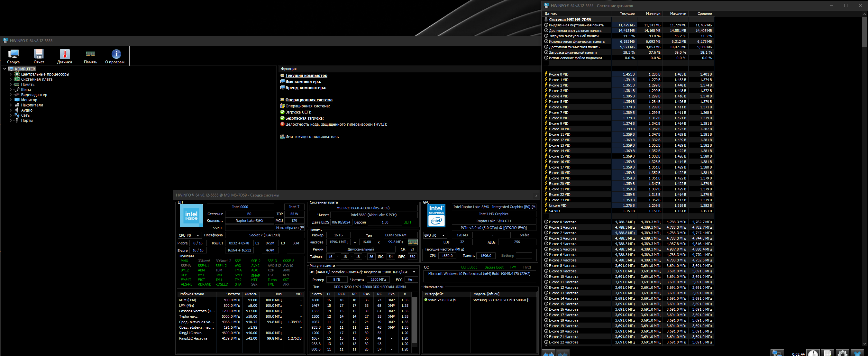The width and height of the screenshot is (868, 356).
Task: Click the sensor settings gear icon
Action: pos(842,353)
